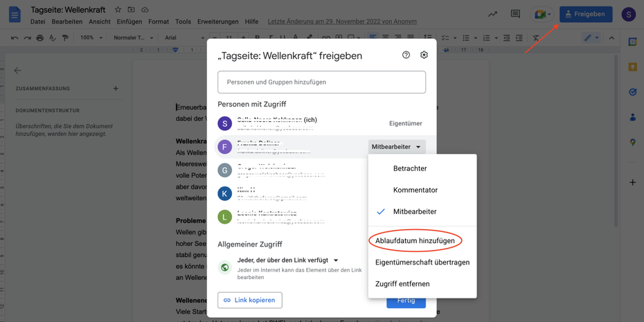Image resolution: width=644 pixels, height=322 pixels.
Task: Click the back arrow in outline panel
Action: click(x=18, y=71)
